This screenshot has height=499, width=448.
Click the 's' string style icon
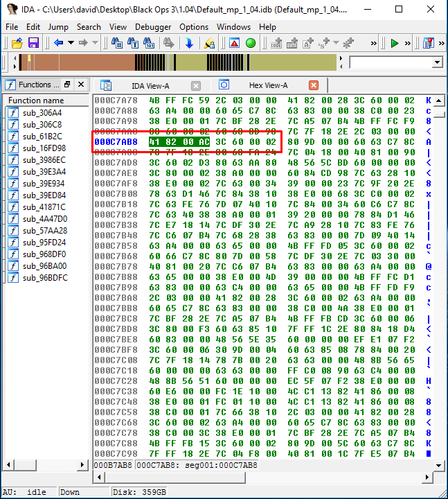coord(324,43)
